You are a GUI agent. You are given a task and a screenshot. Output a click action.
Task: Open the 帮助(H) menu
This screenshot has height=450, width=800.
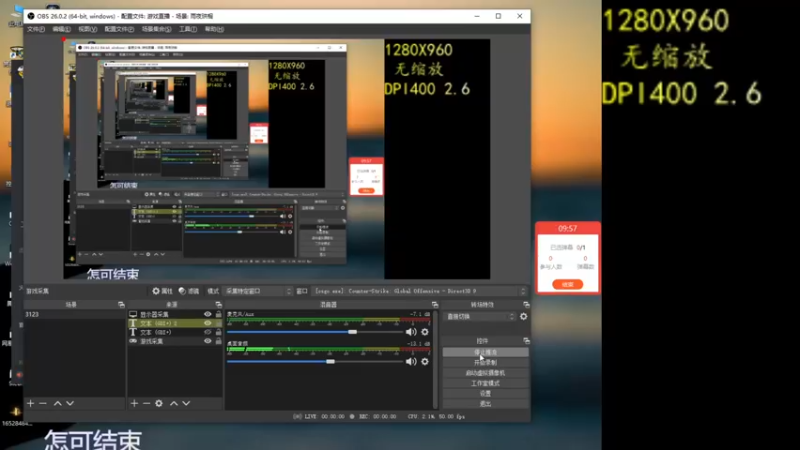[214, 29]
